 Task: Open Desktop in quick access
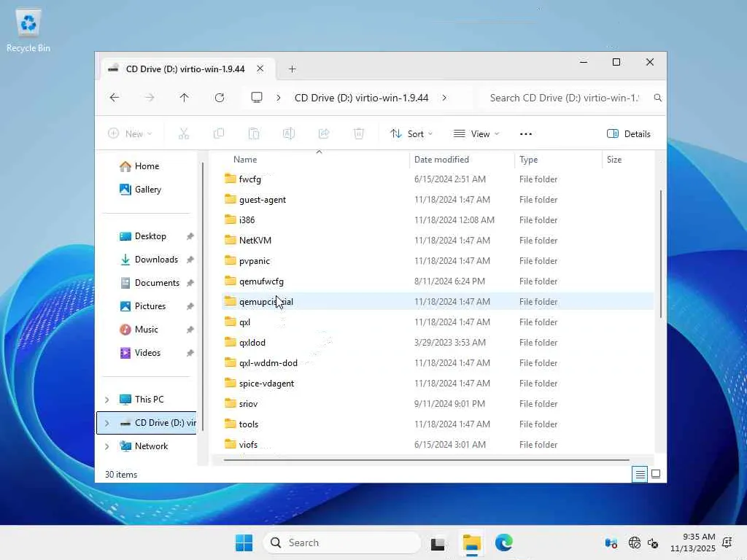click(x=143, y=236)
